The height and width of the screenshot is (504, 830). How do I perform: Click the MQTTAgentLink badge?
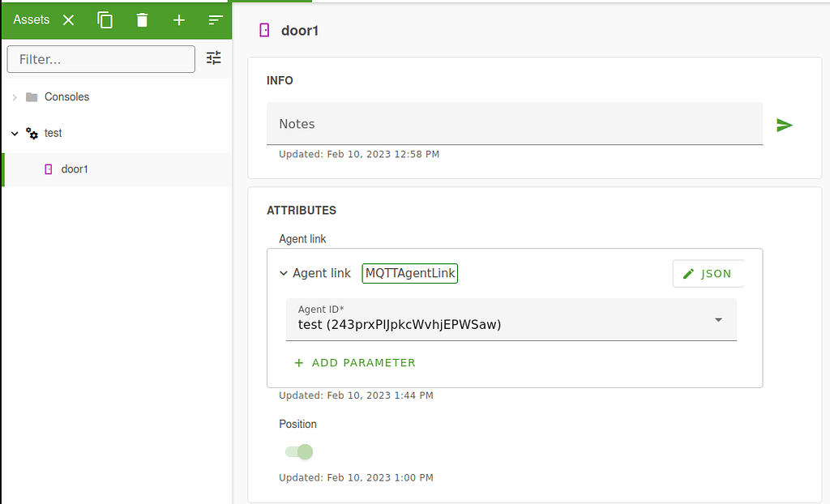pos(409,273)
